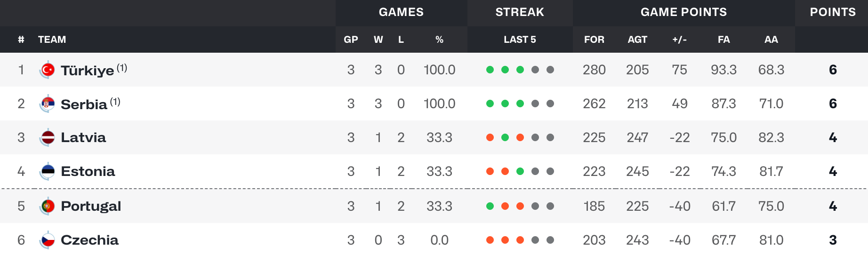Select the Estonia team name
868x255 pixels.
pyautogui.click(x=88, y=171)
